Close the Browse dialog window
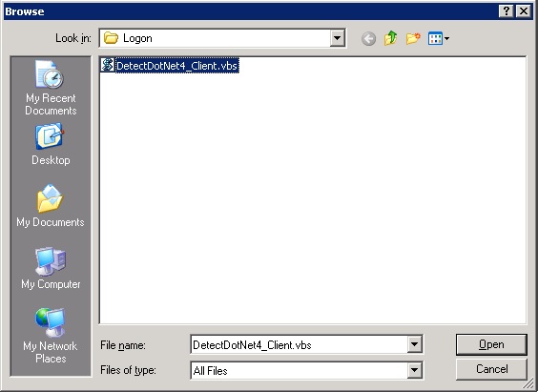The image size is (538, 392). coord(524,11)
